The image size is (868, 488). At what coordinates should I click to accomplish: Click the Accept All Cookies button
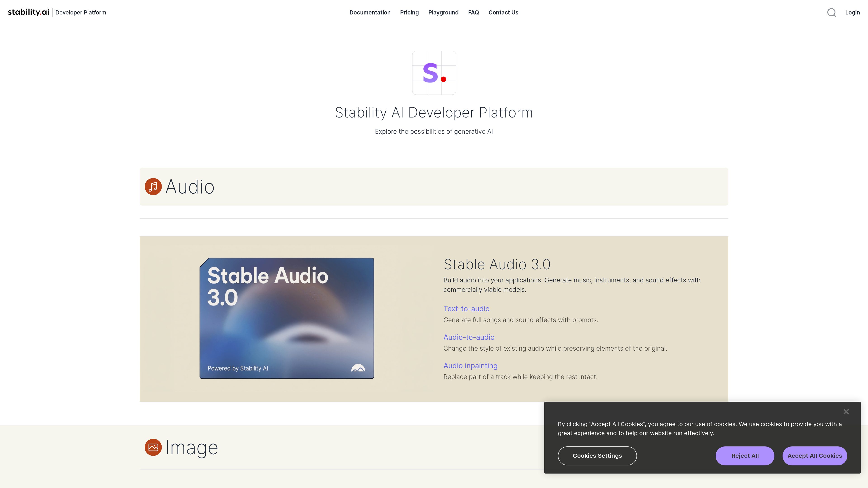click(x=815, y=456)
